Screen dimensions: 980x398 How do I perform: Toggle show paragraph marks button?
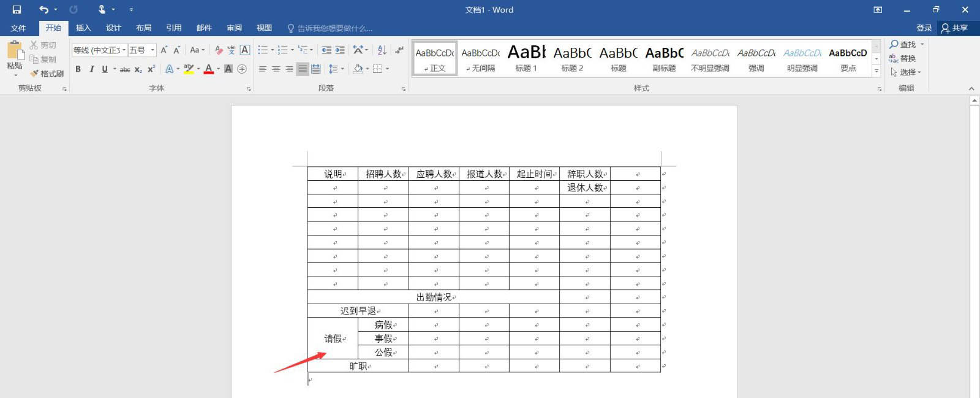[x=399, y=50]
